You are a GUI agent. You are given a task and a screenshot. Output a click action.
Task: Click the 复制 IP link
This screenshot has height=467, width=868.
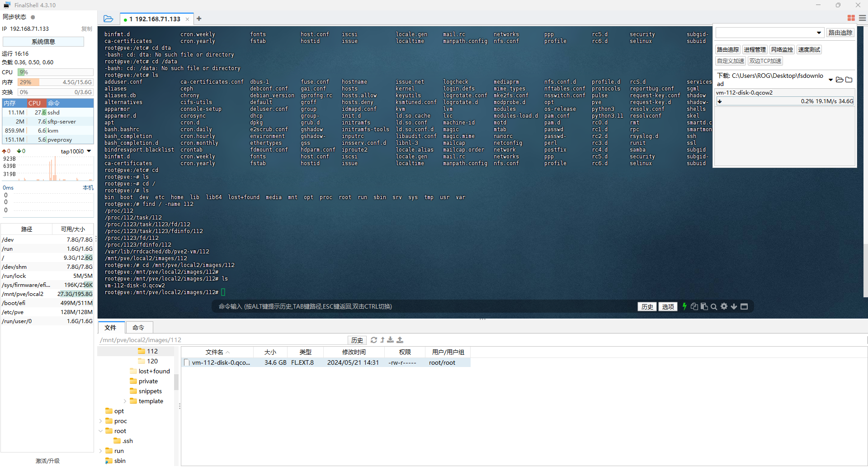click(87, 29)
